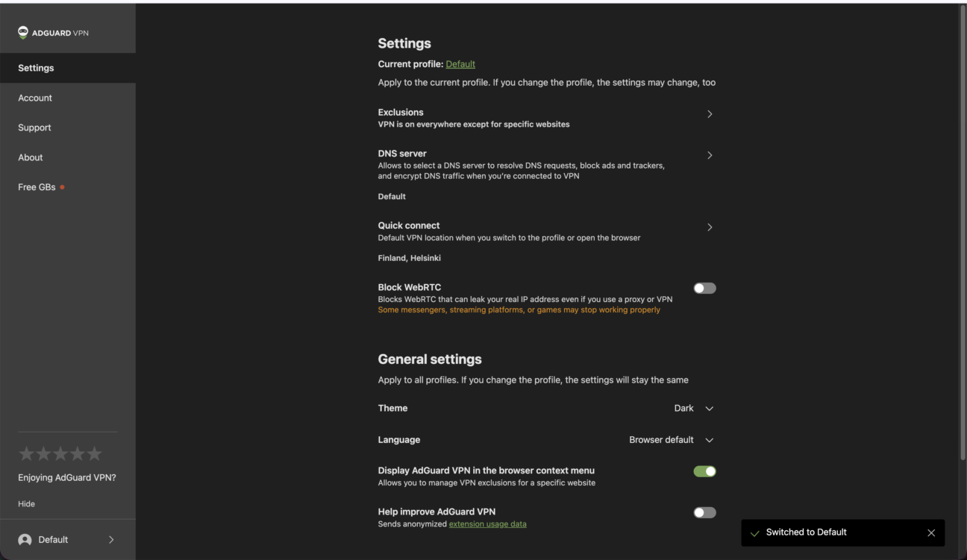
Task: Open the extension usage data link
Action: pos(487,524)
